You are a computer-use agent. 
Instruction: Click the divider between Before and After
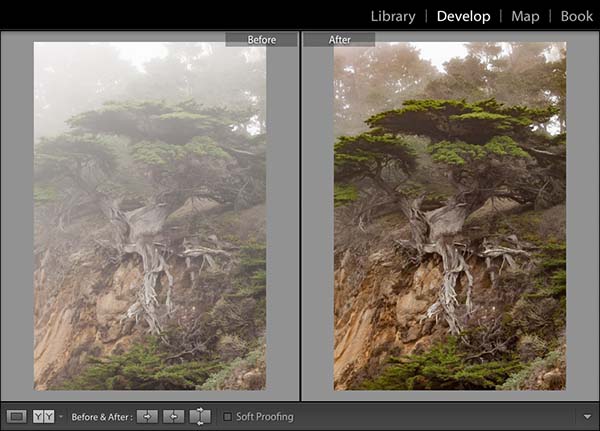pos(301,215)
